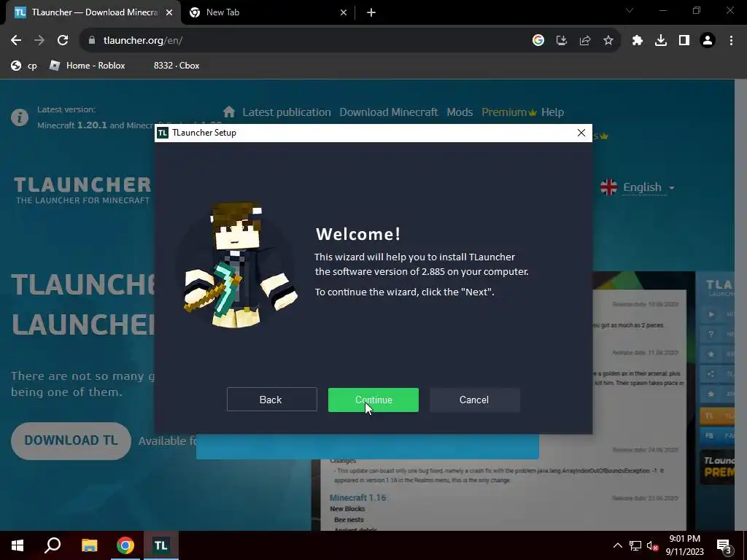Open the notification center icon

tap(724, 545)
